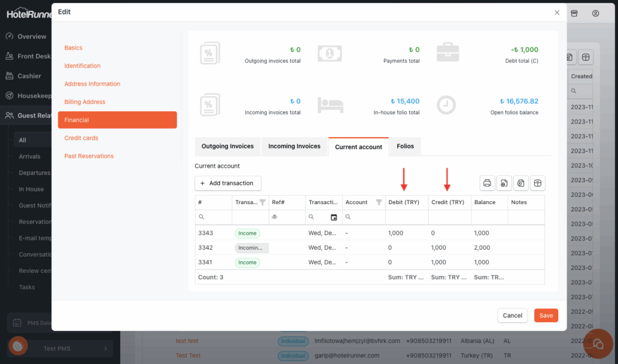
Task: Open the calendar picker in the Transaction date filter
Action: [334, 217]
